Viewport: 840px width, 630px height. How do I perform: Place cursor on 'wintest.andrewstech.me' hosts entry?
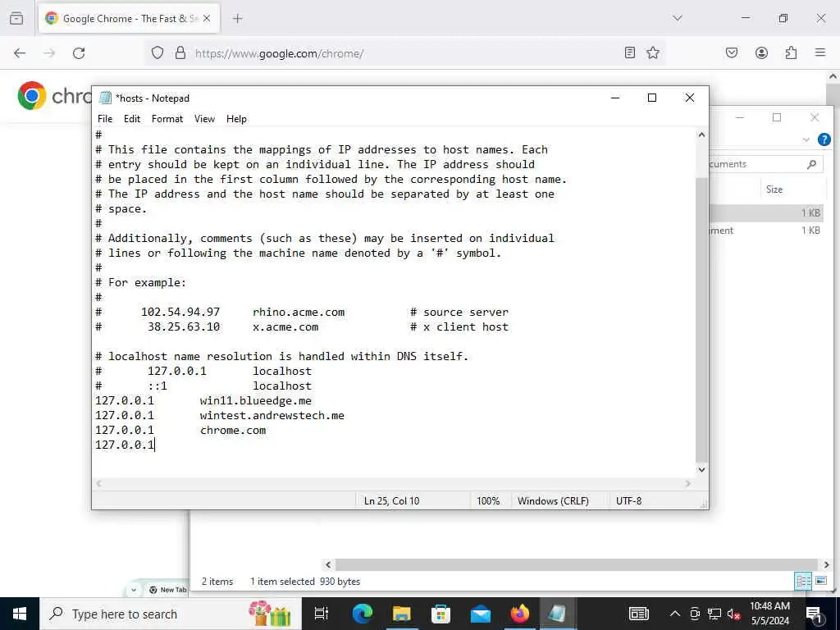(272, 416)
